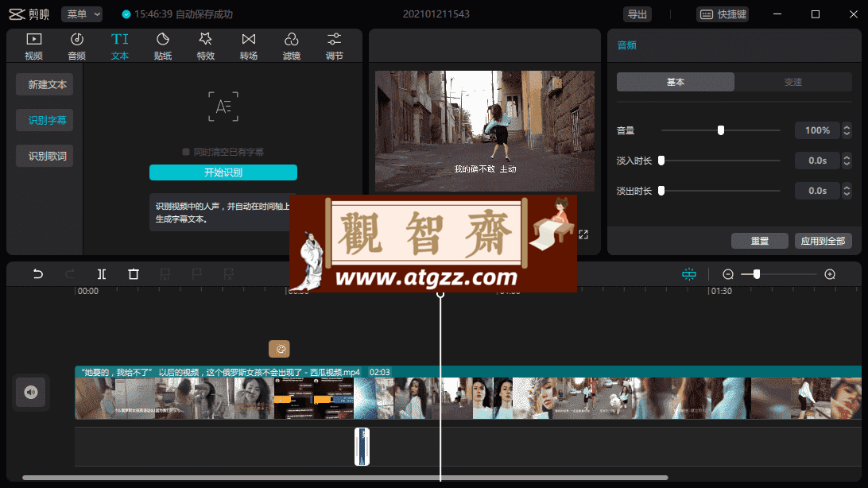Click the fade-in duration stepper arrows
This screenshot has height=488, width=868.
point(847,161)
